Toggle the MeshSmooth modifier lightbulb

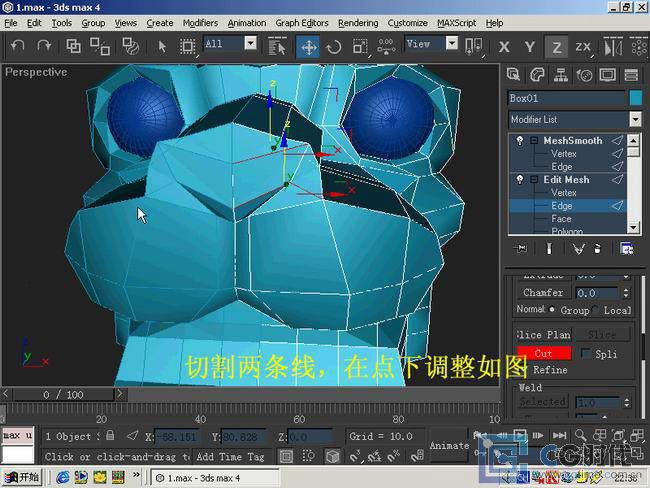pyautogui.click(x=519, y=141)
